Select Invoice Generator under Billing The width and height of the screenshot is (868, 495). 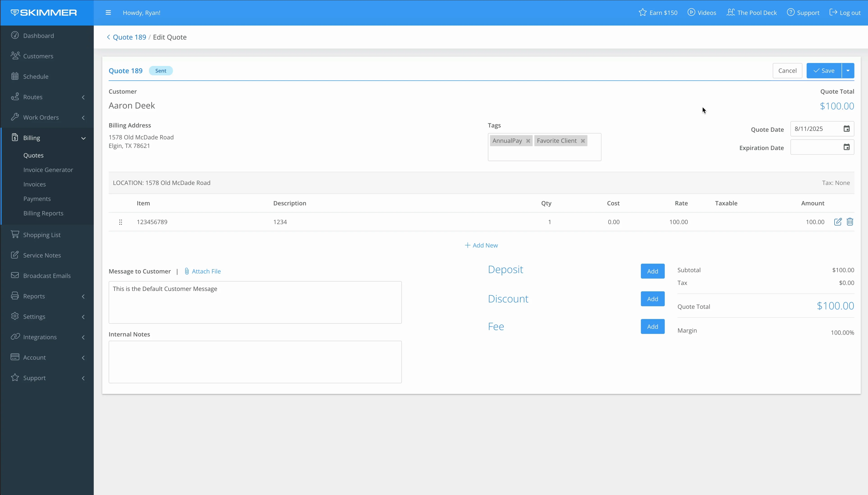[48, 170]
